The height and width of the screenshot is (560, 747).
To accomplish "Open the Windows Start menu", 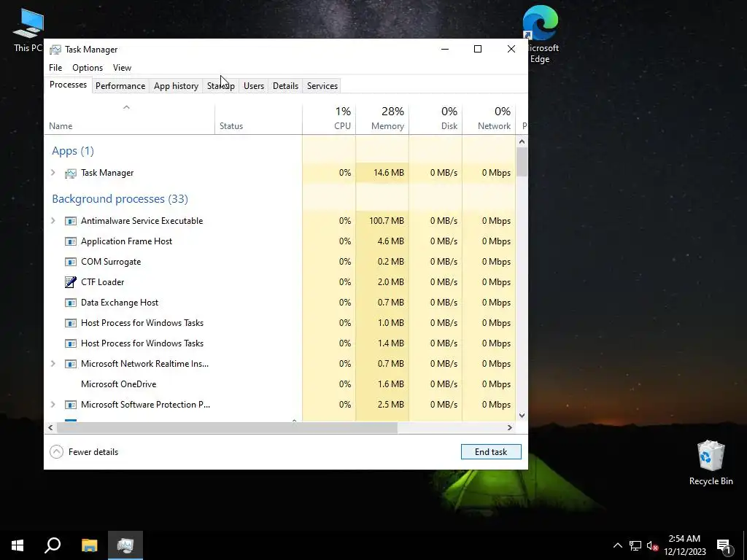I will click(18, 545).
